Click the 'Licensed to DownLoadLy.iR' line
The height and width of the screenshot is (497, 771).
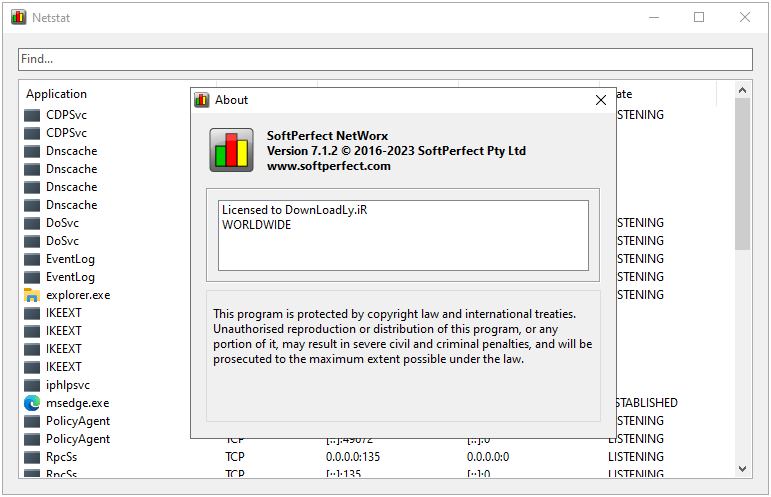295,210
